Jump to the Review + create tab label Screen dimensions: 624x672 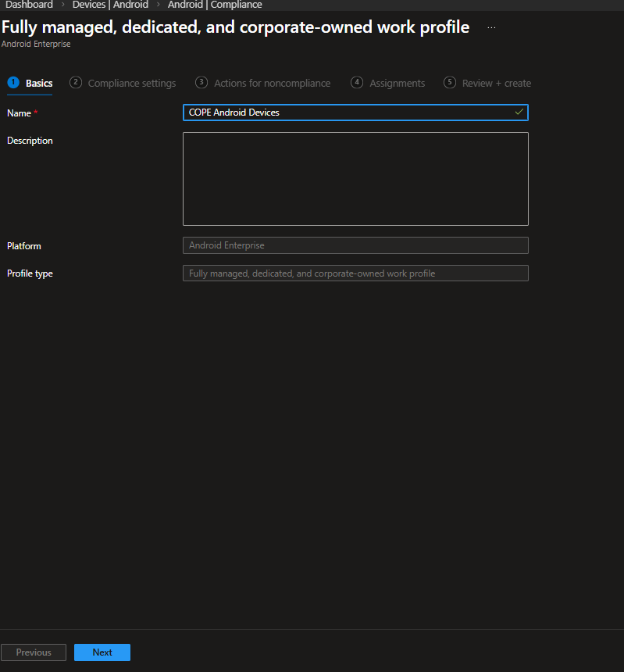496,84
